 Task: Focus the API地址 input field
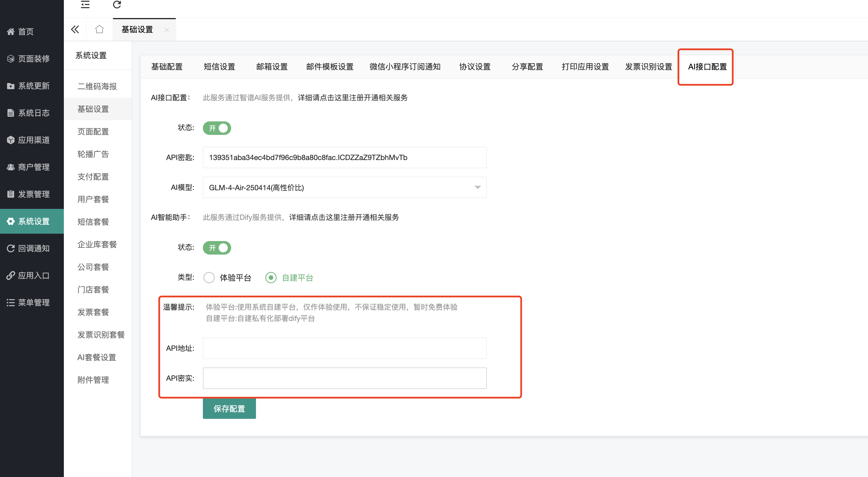(x=344, y=348)
